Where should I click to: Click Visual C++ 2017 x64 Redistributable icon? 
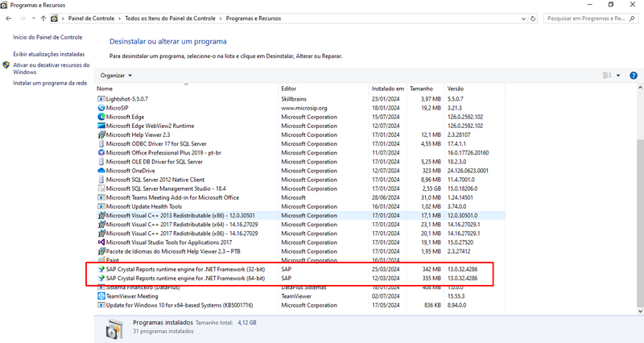point(101,225)
